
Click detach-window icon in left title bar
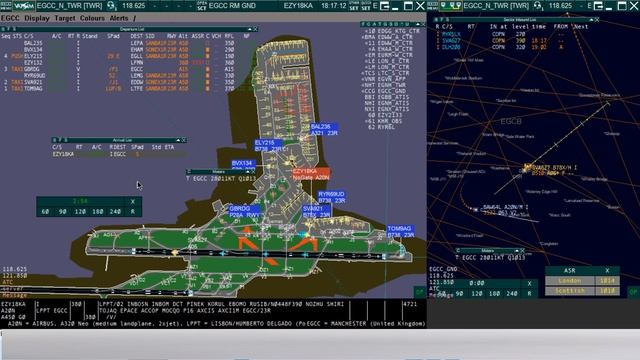coord(384,6)
